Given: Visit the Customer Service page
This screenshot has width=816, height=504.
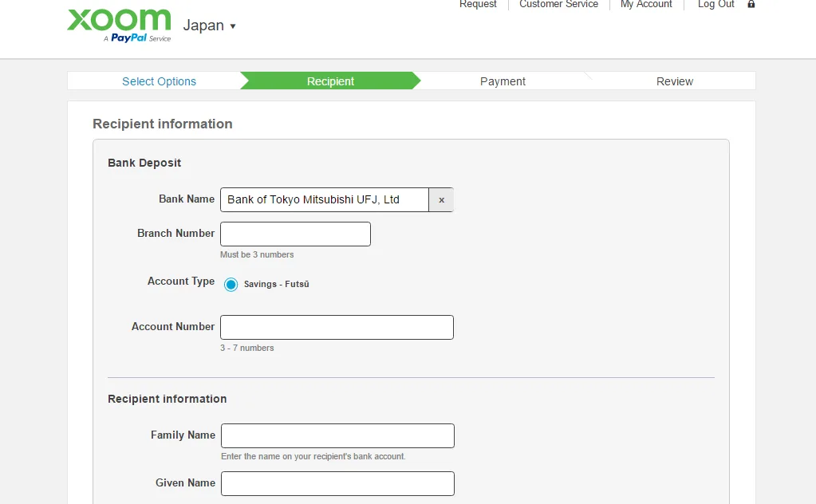Looking at the screenshot, I should pyautogui.click(x=558, y=5).
